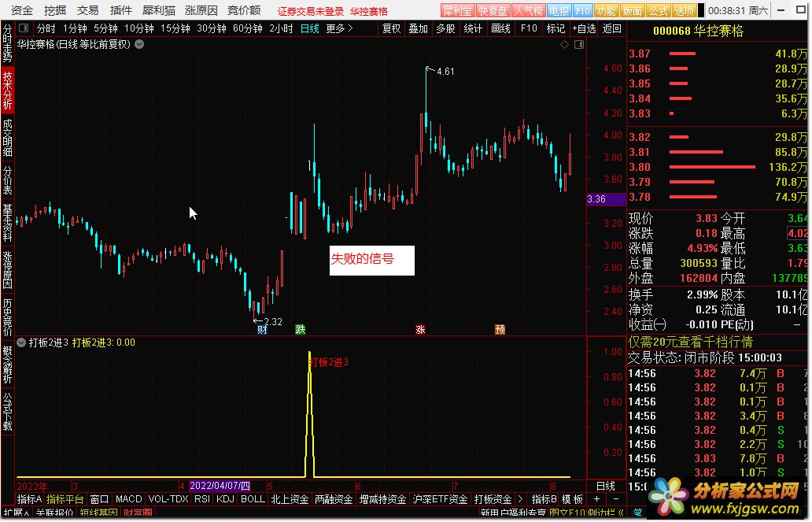Open the 版面 layout button
The image size is (812, 522).
[633, 11]
